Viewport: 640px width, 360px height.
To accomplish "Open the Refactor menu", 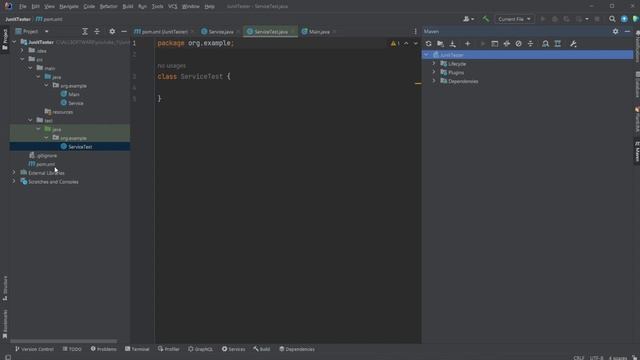I will pyautogui.click(x=108, y=7).
